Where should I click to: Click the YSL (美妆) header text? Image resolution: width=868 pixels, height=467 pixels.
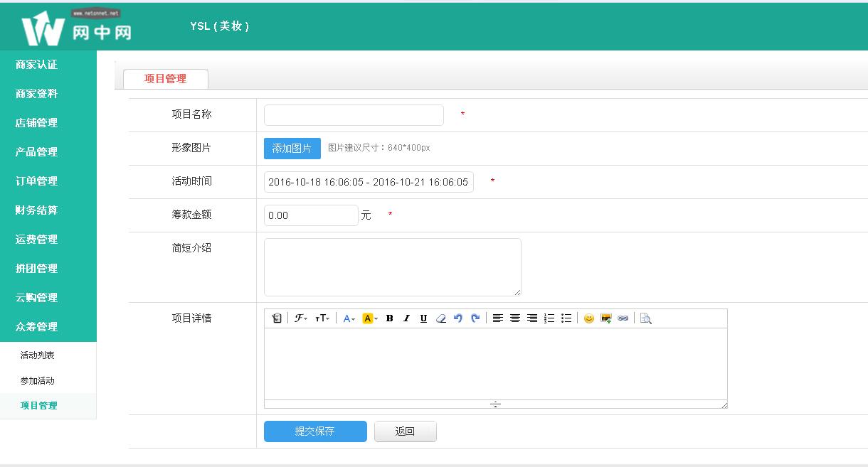coord(219,26)
